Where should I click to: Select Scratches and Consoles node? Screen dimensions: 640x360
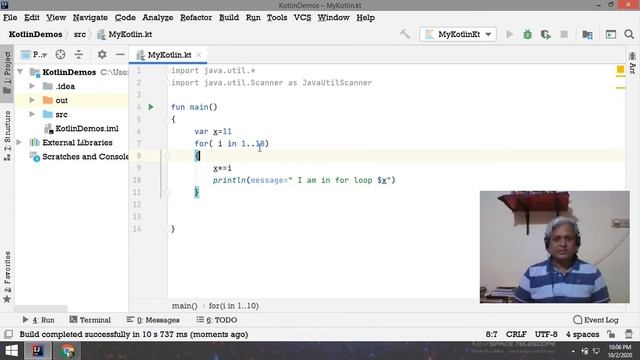click(x=80, y=157)
